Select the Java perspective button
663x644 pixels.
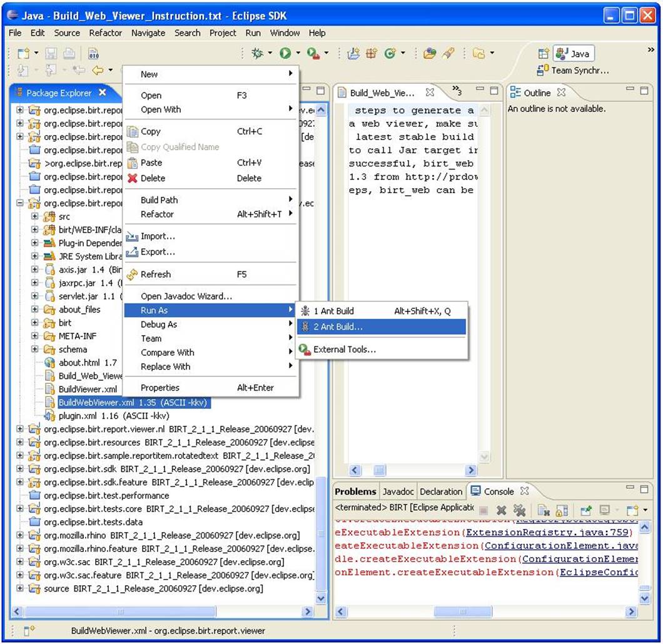(574, 54)
